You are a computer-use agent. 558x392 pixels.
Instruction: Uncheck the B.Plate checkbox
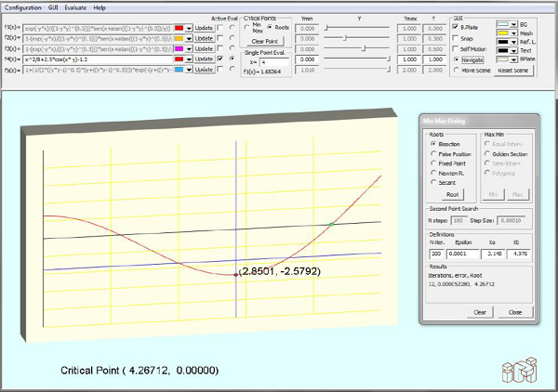click(455, 27)
